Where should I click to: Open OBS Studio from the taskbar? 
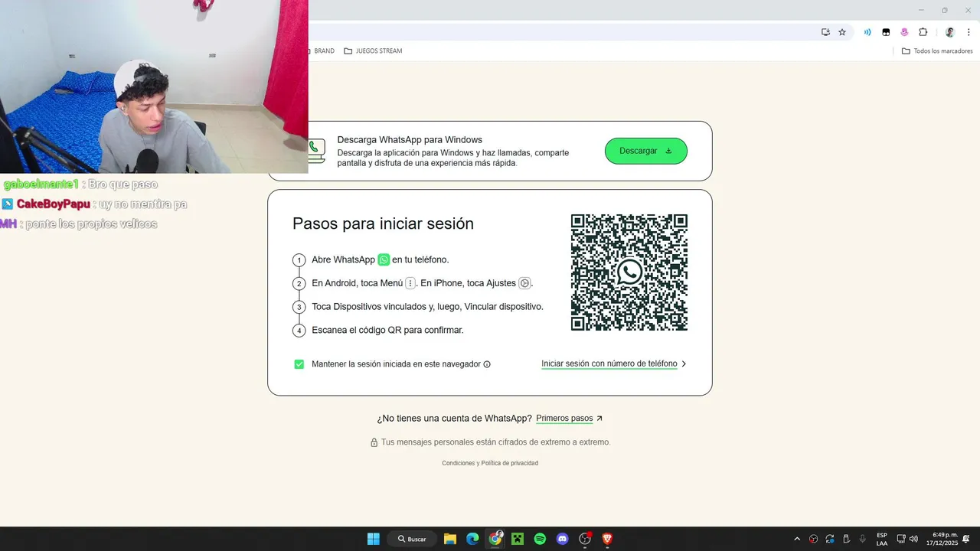click(x=585, y=539)
